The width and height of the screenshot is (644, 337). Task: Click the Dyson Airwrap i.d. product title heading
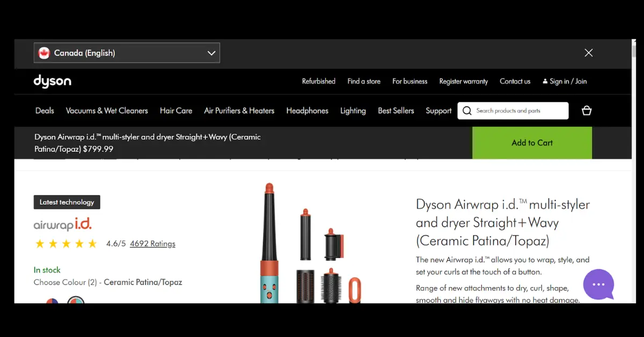coord(503,222)
